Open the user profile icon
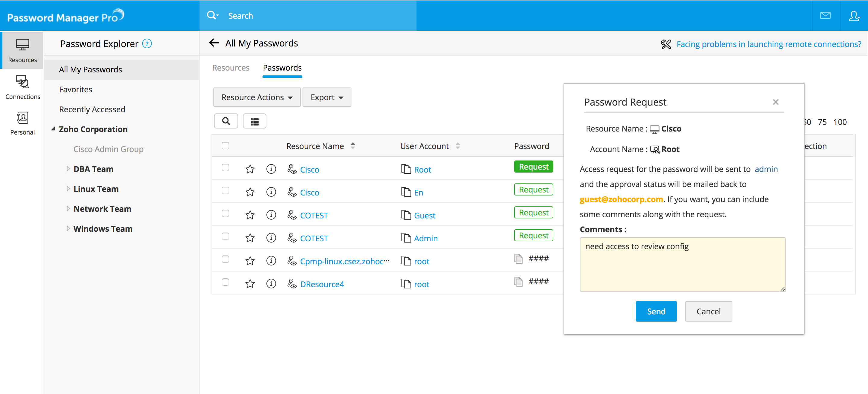Screen dimensions: 868x394 [x=854, y=15]
